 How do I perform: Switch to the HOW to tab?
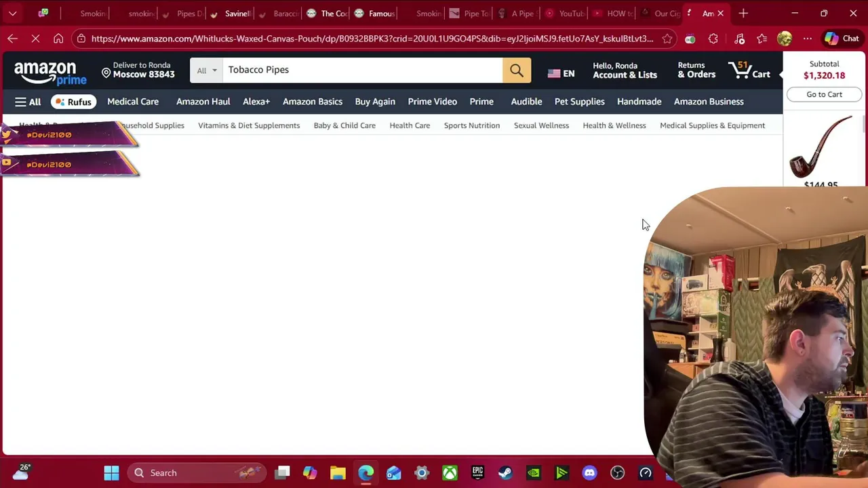click(613, 14)
